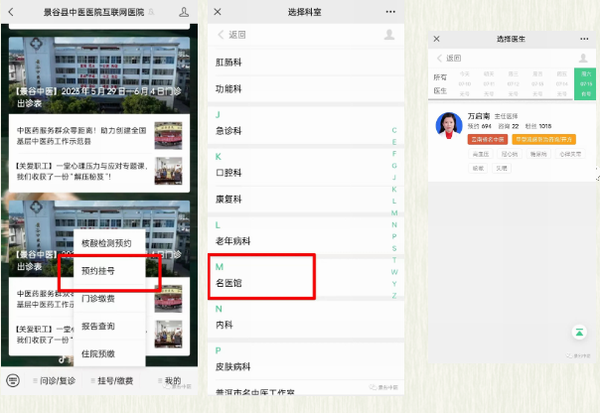Go back via 返回 on department list
This screenshot has width=600, height=413.
pos(232,35)
